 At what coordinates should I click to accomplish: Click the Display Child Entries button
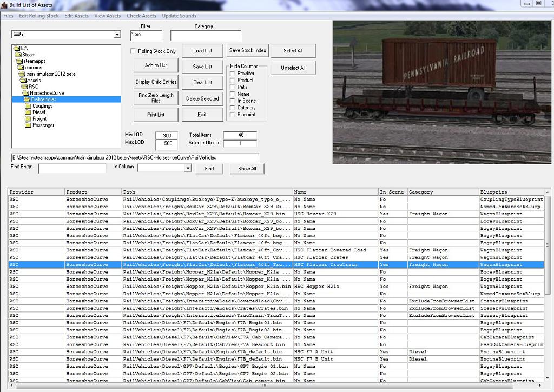tap(156, 82)
